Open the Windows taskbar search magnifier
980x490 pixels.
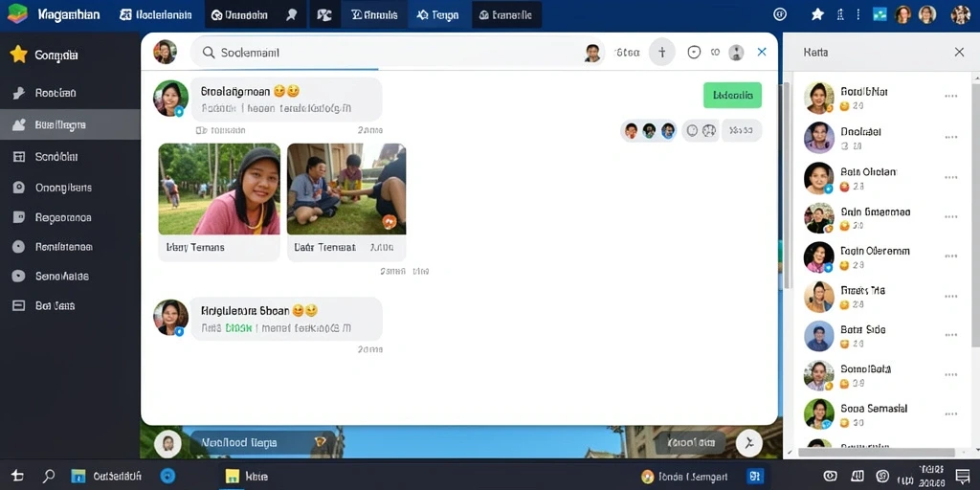pos(49,476)
